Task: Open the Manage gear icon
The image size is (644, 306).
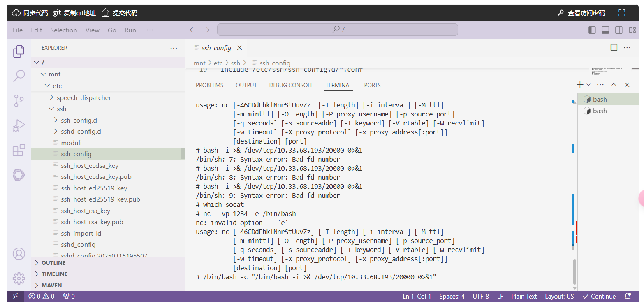Action: pos(19,278)
